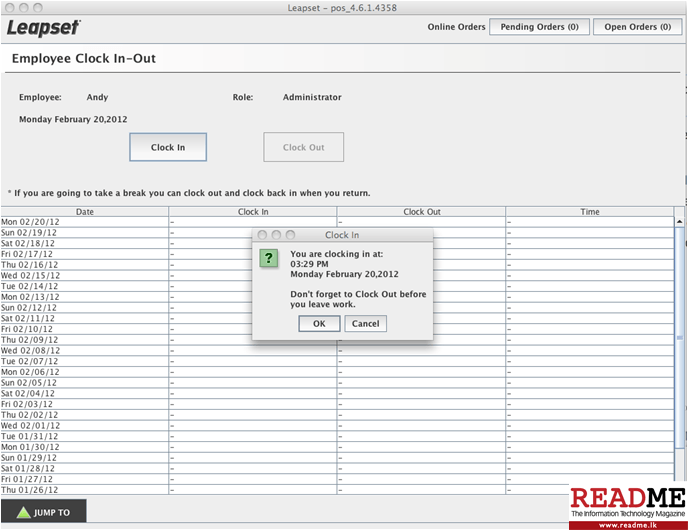
Task: Cancel the Clock In dialog
Action: click(365, 323)
